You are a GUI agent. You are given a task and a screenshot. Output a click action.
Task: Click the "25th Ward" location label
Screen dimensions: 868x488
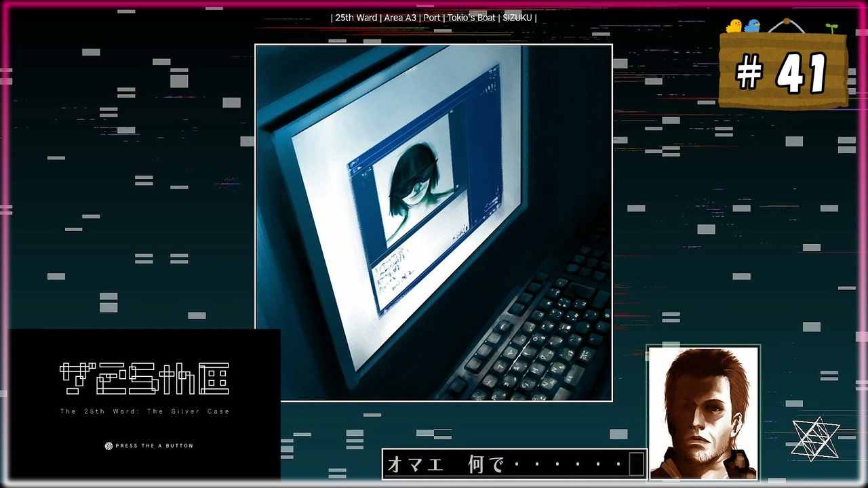(x=356, y=18)
